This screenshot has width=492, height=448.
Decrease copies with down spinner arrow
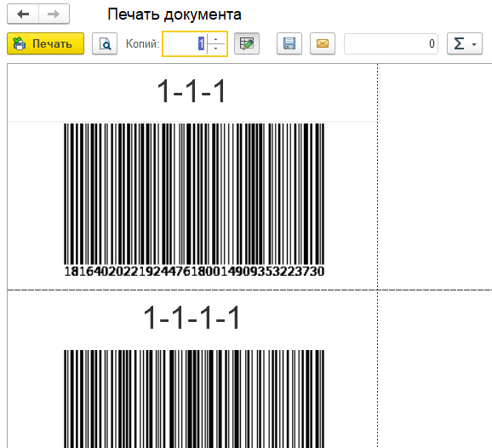point(216,49)
